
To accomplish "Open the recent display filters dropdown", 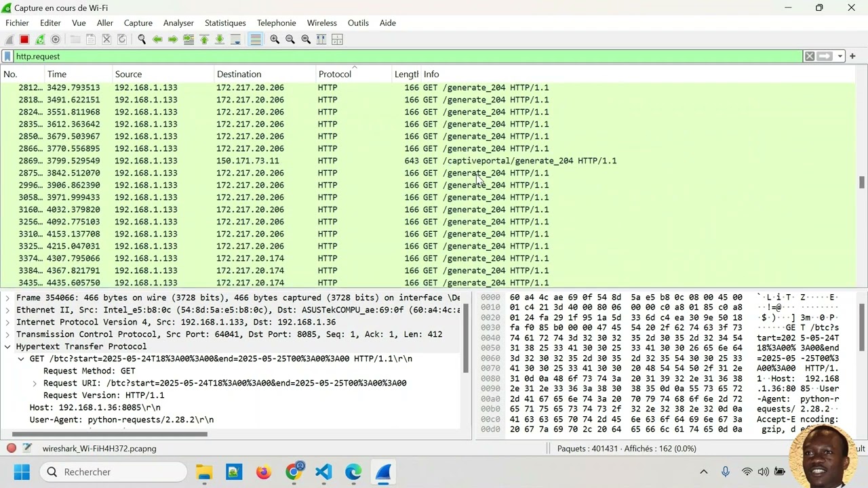I will coord(840,56).
